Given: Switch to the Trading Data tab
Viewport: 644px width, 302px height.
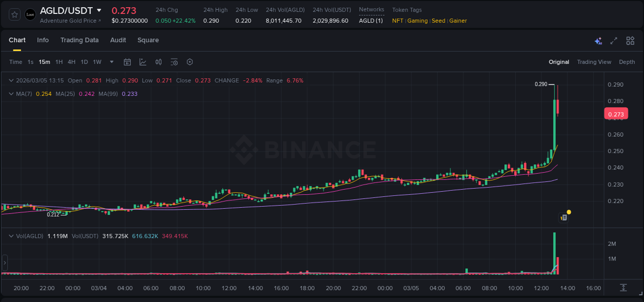Looking at the screenshot, I should point(79,40).
